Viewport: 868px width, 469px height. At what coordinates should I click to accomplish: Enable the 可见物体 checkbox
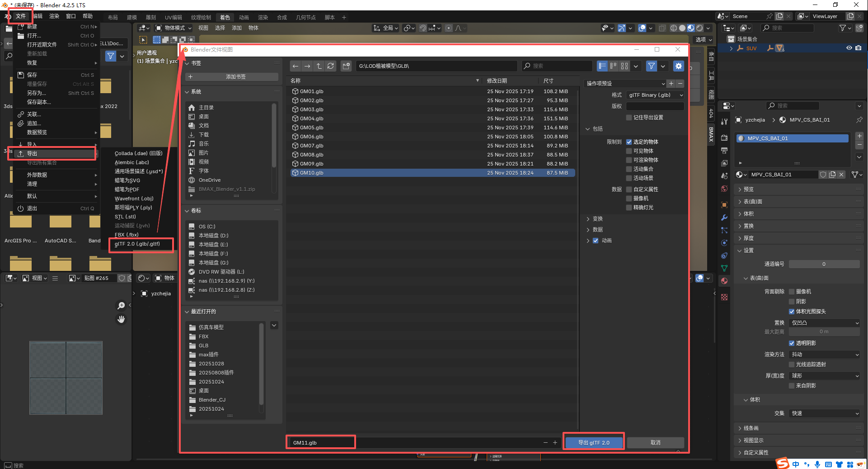pos(629,151)
